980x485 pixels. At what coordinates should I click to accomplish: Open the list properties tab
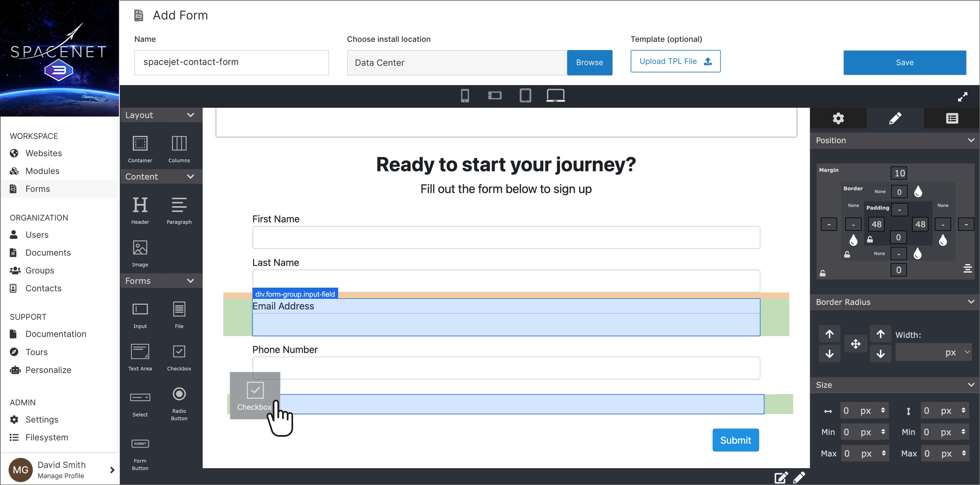point(952,118)
